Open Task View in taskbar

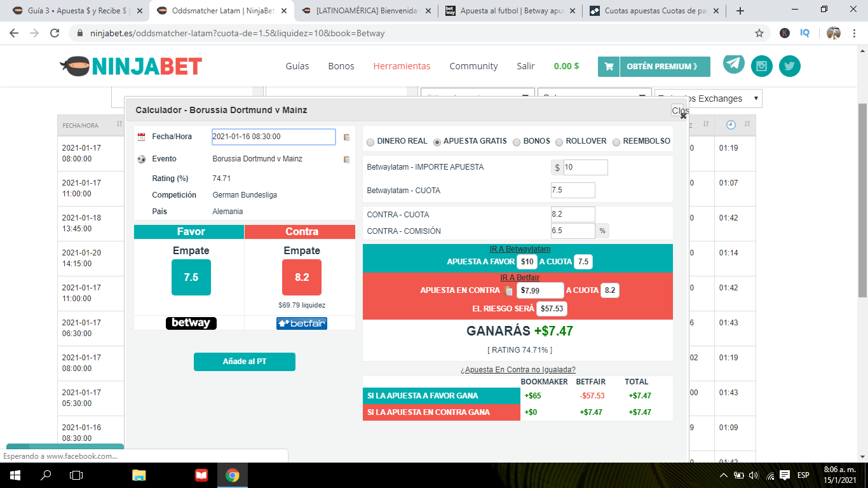(x=76, y=475)
